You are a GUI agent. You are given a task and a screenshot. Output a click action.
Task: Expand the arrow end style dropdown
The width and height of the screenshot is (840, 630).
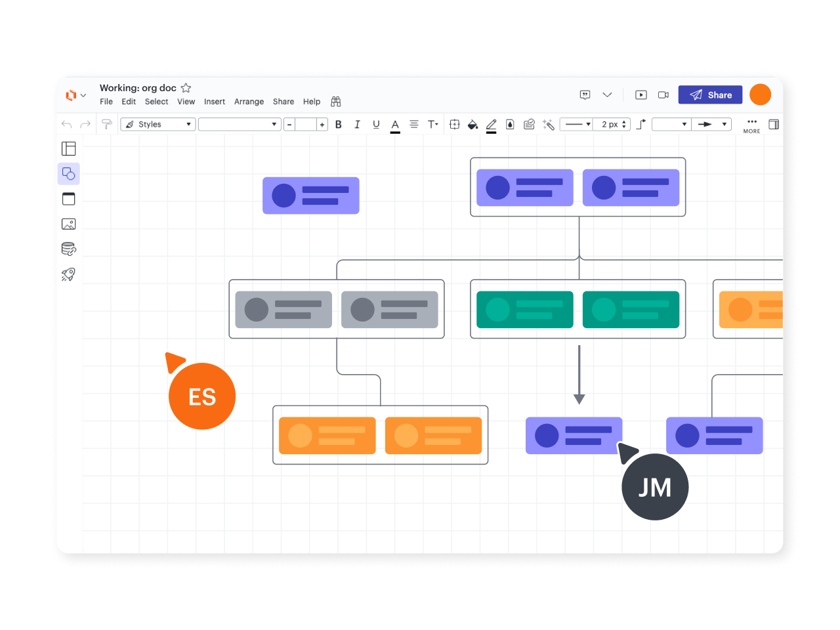(x=711, y=124)
